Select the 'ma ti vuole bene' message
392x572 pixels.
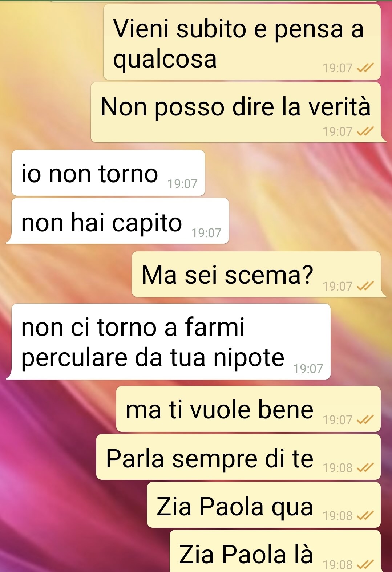pyautogui.click(x=248, y=409)
